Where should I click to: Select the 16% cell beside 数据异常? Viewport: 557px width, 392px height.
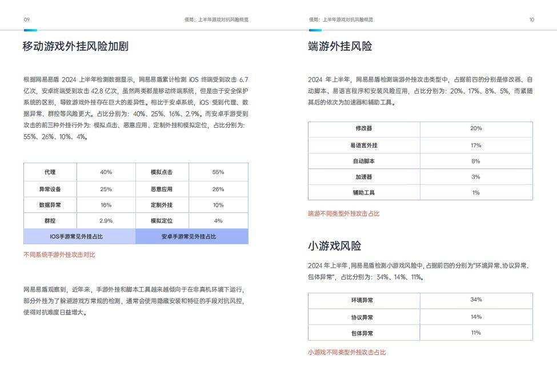point(106,205)
